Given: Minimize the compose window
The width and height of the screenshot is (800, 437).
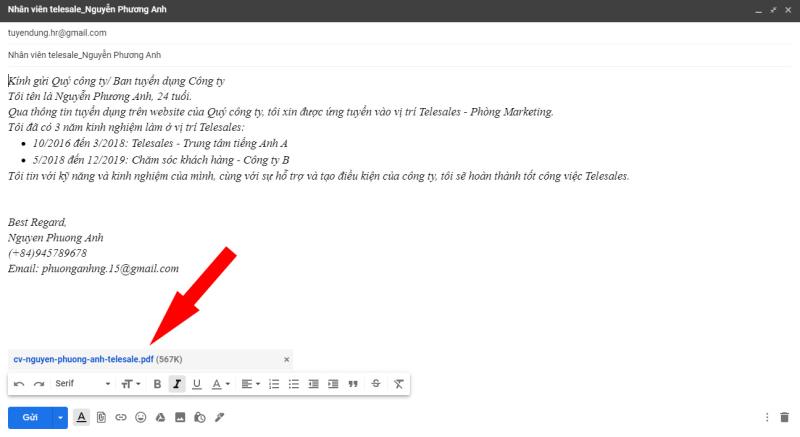Looking at the screenshot, I should coord(758,10).
